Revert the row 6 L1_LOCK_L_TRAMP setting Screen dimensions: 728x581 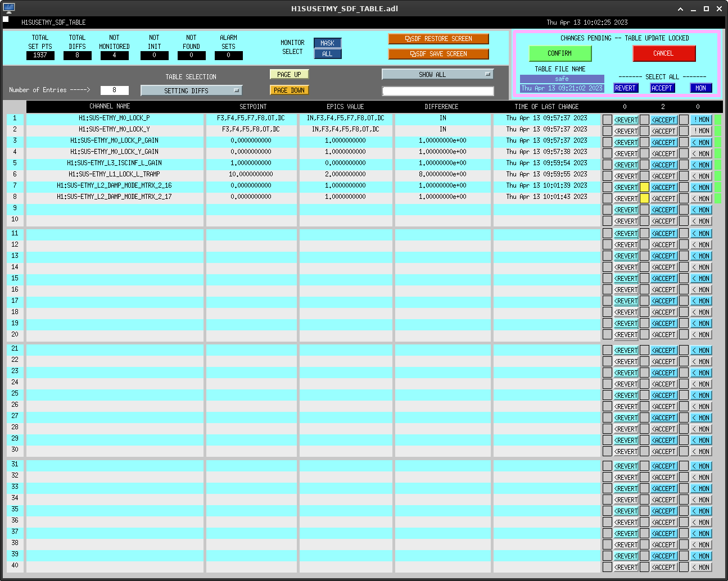626,176
